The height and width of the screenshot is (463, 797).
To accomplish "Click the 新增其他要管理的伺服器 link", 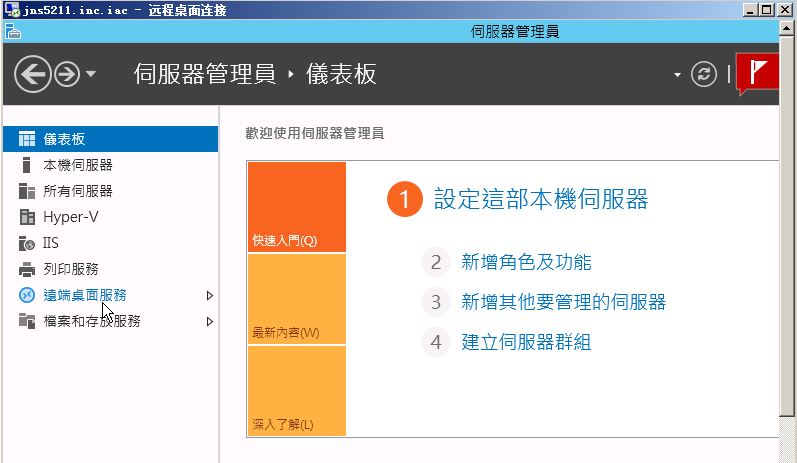I will tap(563, 302).
